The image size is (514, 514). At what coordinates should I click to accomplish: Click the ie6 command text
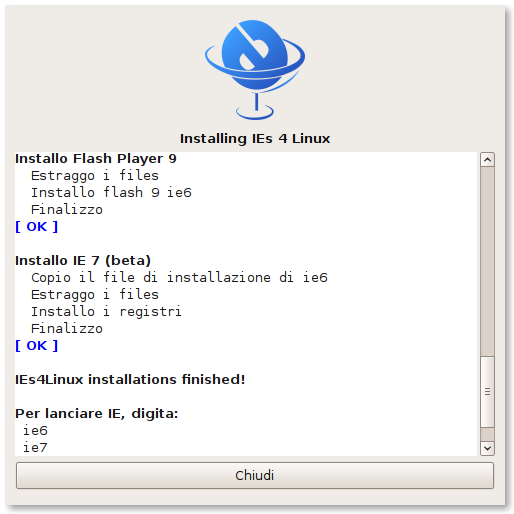tap(35, 431)
